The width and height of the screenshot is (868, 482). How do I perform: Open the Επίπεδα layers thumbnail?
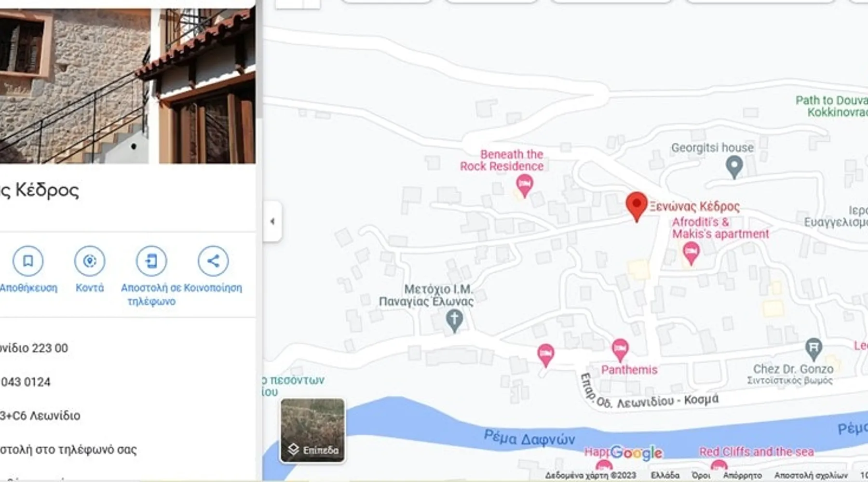(312, 430)
